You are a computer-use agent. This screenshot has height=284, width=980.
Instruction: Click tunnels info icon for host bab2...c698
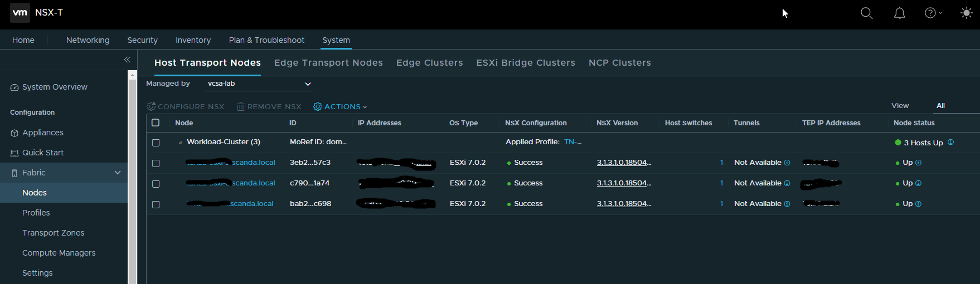[x=787, y=204]
